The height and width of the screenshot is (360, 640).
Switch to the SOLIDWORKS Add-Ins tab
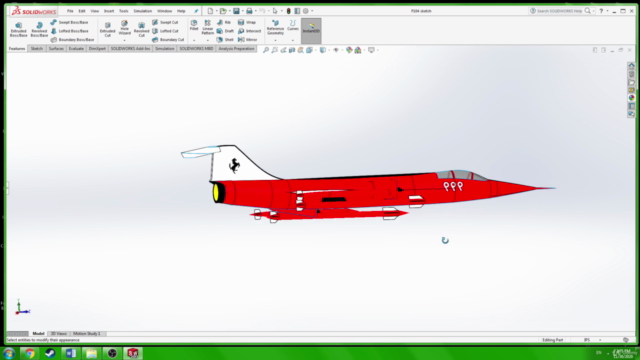[131, 49]
